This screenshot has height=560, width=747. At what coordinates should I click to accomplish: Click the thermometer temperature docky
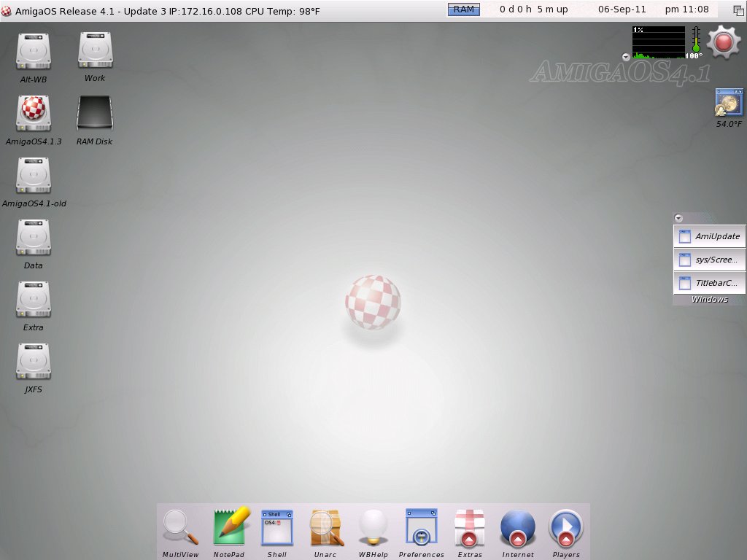pos(695,41)
